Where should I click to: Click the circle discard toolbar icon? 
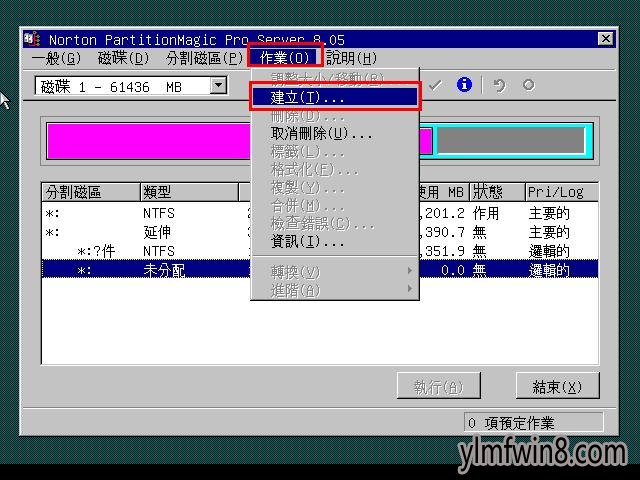(x=529, y=85)
